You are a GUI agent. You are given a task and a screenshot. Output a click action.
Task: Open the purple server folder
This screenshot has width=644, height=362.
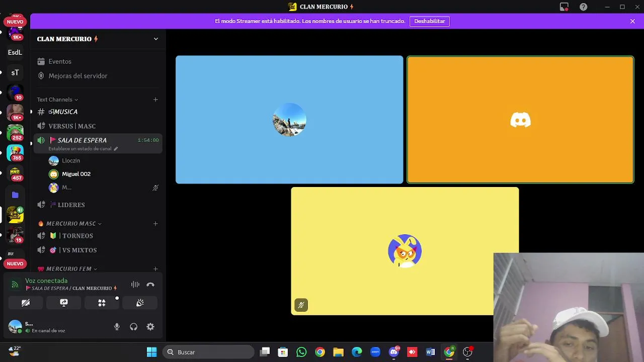click(15, 195)
